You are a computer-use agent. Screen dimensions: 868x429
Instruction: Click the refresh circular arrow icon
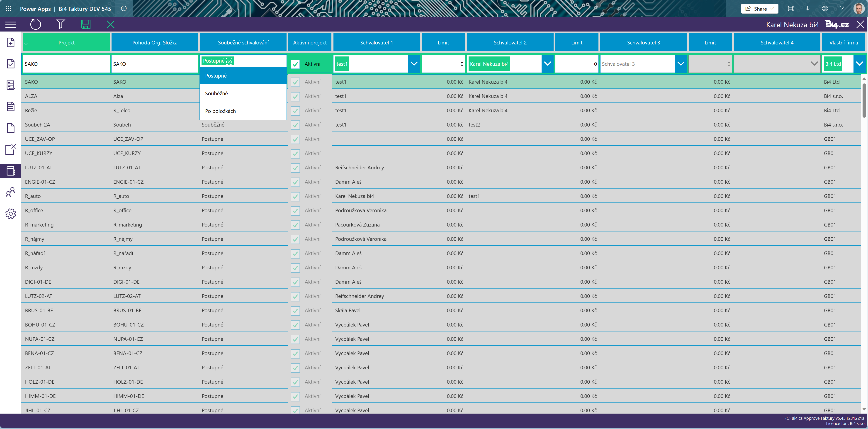35,24
